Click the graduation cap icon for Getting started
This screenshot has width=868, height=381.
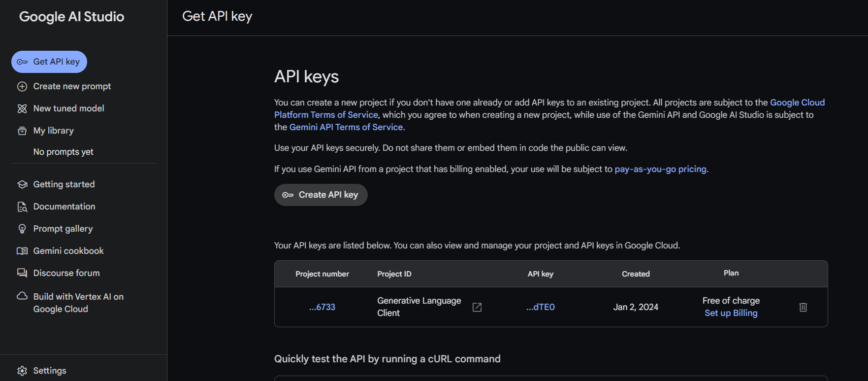[22, 184]
